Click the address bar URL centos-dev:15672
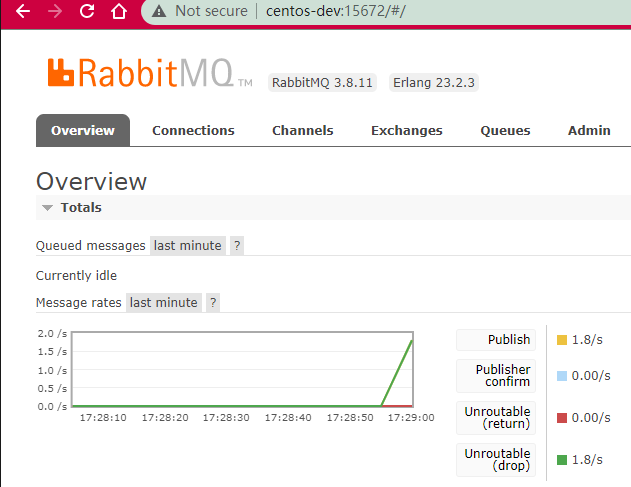The height and width of the screenshot is (487, 631). pyautogui.click(x=336, y=11)
